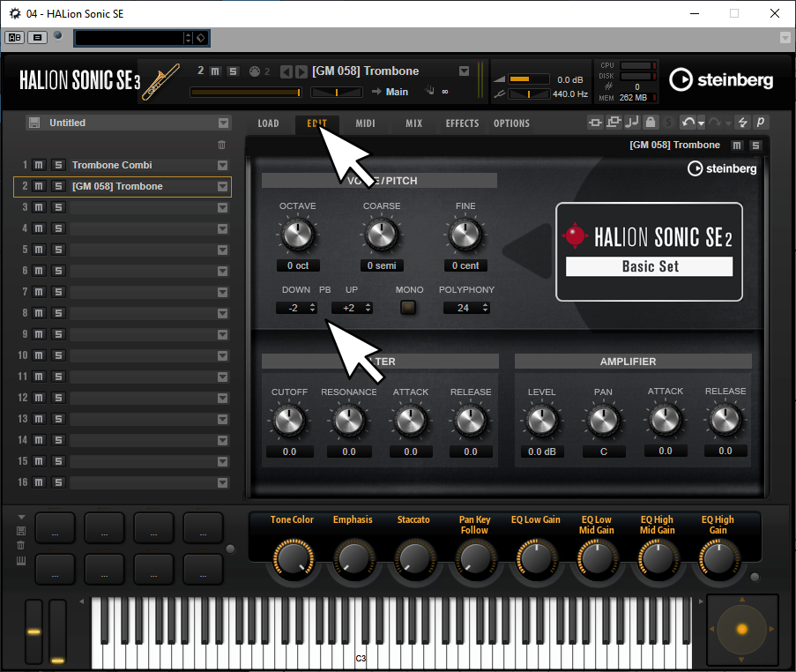Click the master volume slider in header
This screenshot has height=672, width=796.
click(x=529, y=79)
